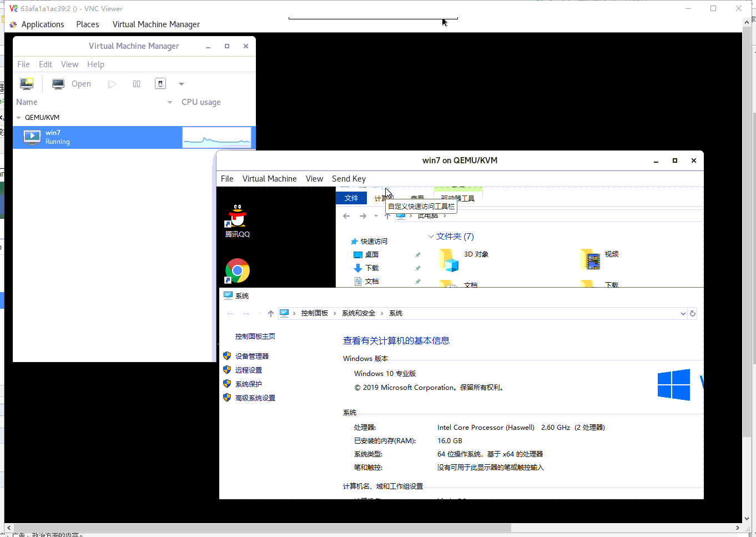Screen dimensions: 756x537
Task: Click Explorer's back arrow beside 此电脑
Action: coord(346,216)
